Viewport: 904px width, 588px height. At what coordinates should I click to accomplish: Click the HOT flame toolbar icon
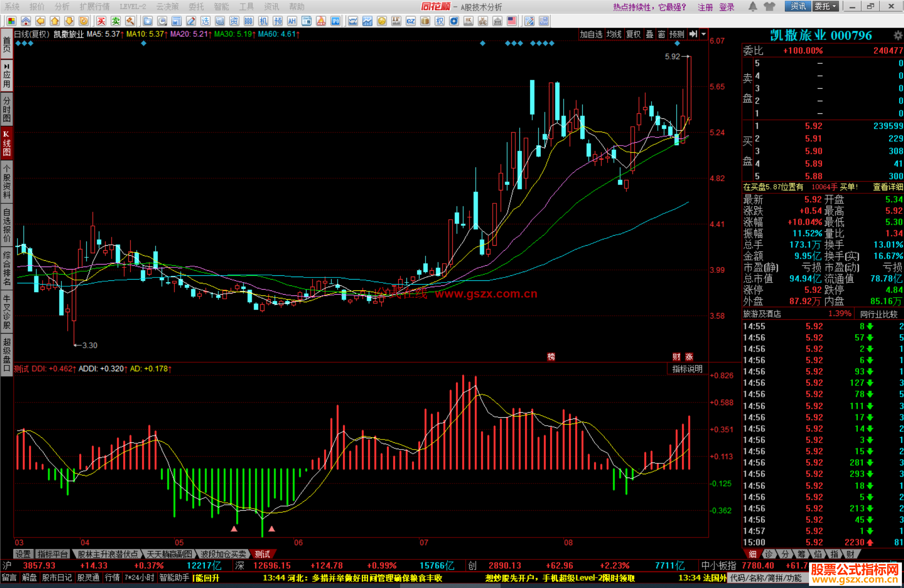[x=321, y=21]
